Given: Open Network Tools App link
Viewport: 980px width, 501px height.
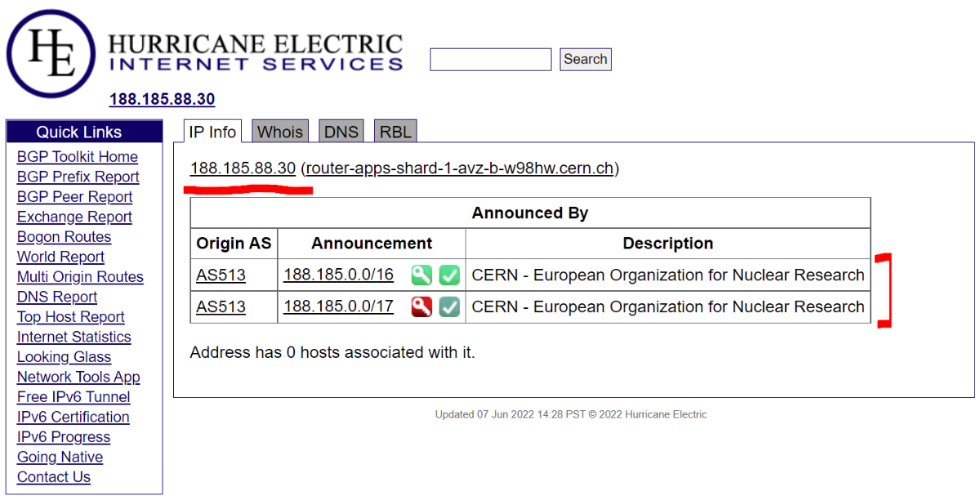Looking at the screenshot, I should point(78,377).
